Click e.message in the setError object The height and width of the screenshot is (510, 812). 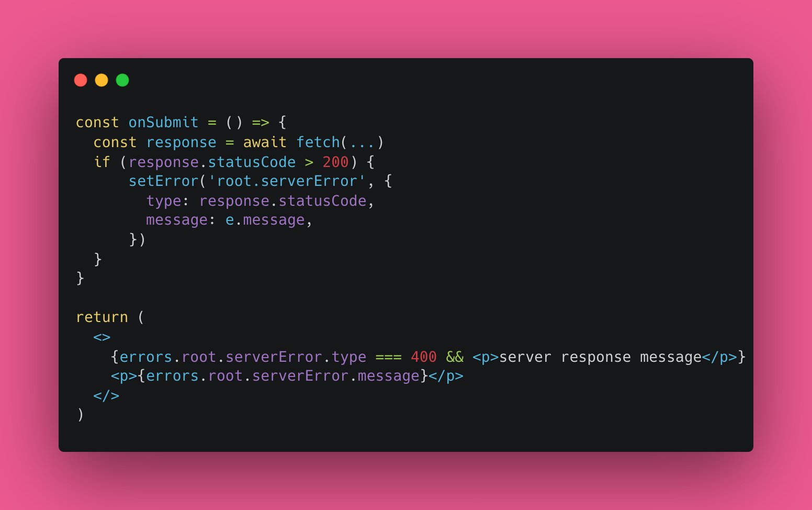click(x=265, y=220)
